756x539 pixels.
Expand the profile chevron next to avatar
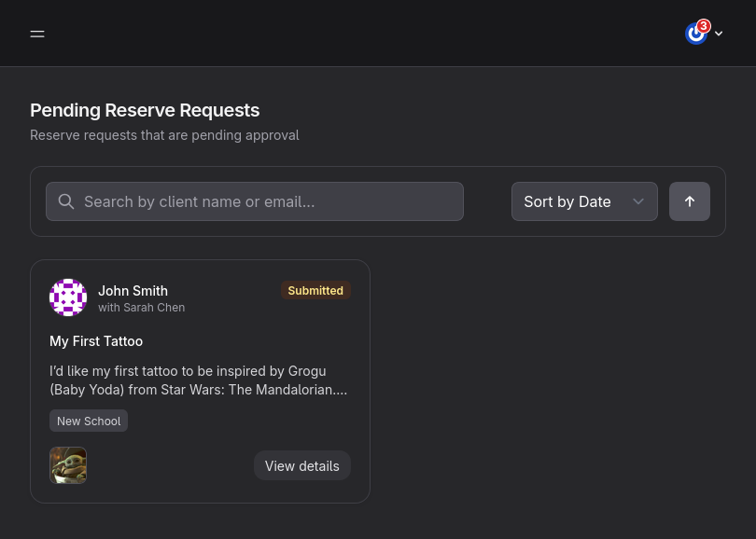point(718,34)
